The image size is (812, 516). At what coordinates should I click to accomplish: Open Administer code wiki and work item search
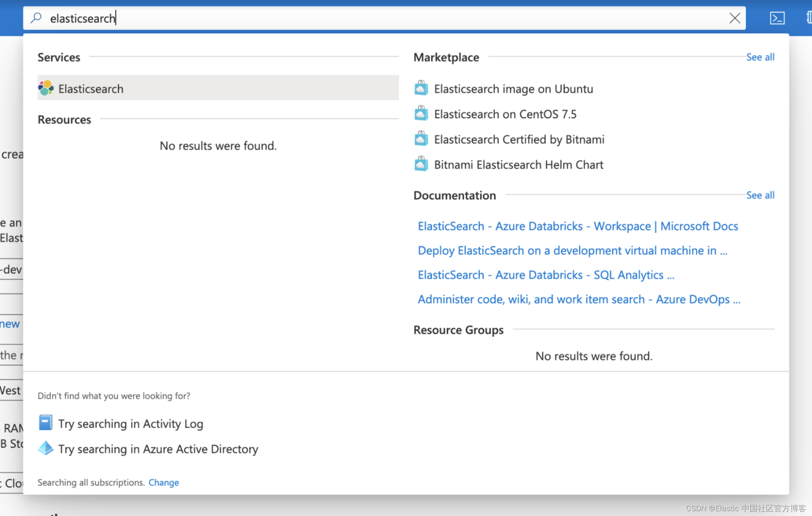click(579, 299)
